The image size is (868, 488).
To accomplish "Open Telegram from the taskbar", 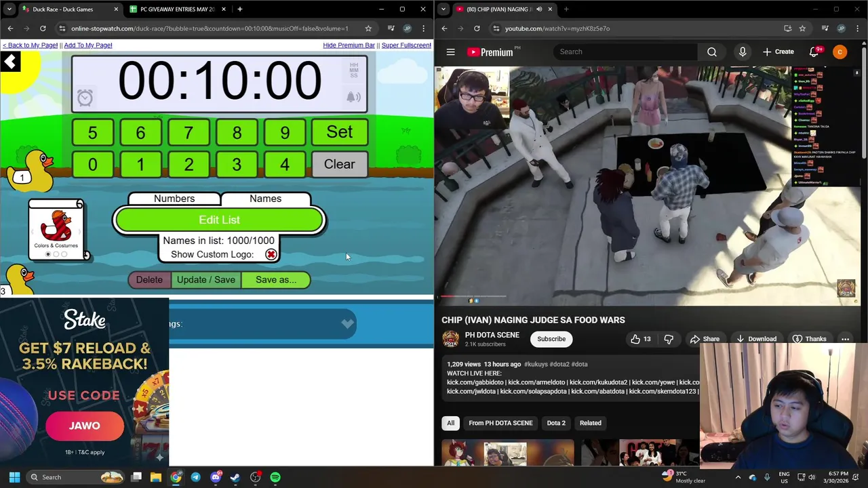I will 195,477.
